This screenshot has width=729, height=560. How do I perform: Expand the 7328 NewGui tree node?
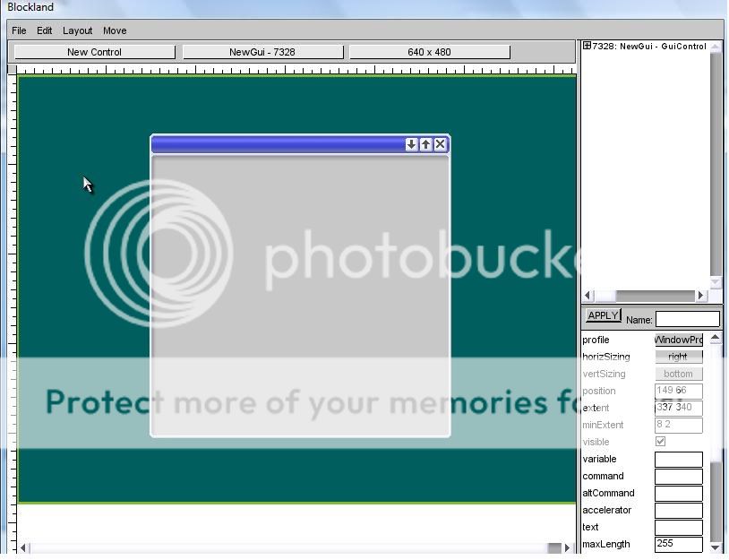click(587, 46)
